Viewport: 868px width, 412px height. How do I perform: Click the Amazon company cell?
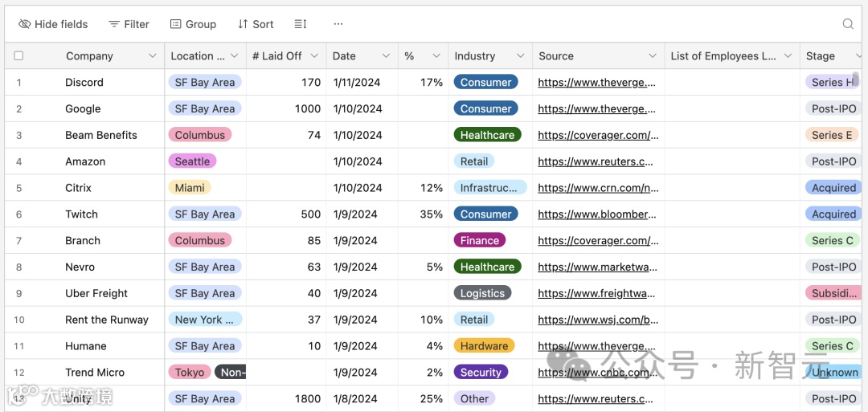84,161
